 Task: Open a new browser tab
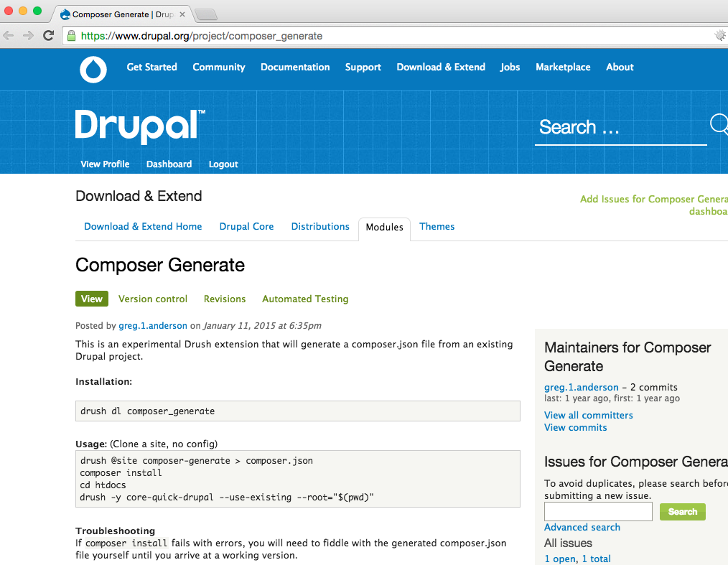pyautogui.click(x=206, y=15)
